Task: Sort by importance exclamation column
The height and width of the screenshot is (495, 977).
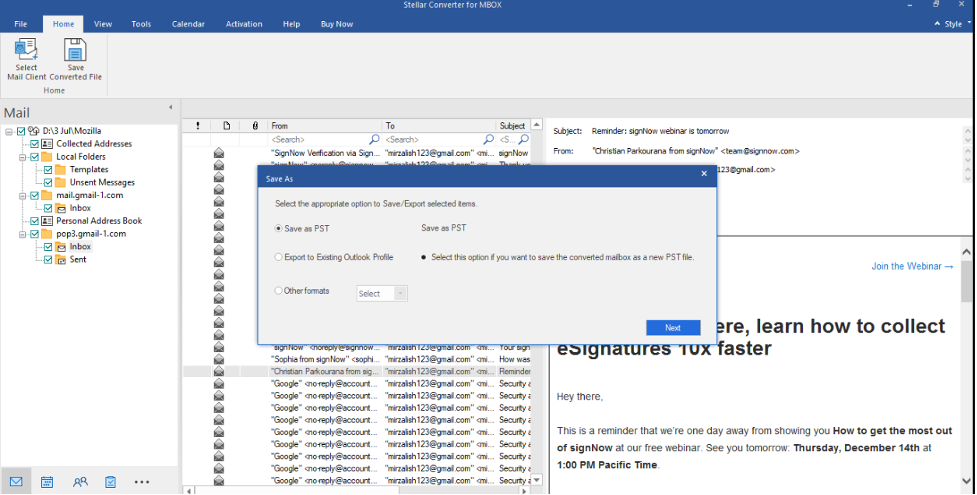Action: [198, 126]
